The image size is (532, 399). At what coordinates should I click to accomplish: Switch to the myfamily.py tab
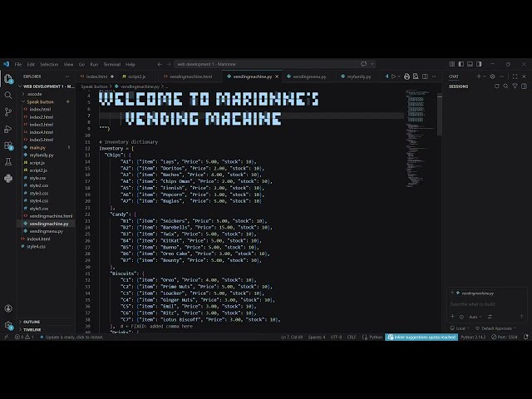click(x=359, y=76)
